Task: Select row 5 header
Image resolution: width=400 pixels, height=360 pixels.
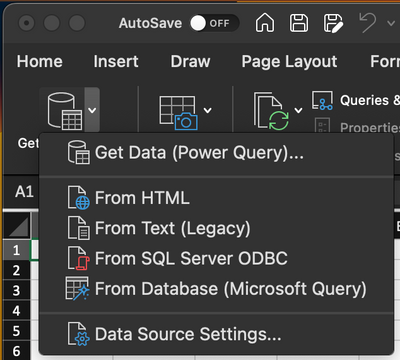Action: (x=16, y=331)
